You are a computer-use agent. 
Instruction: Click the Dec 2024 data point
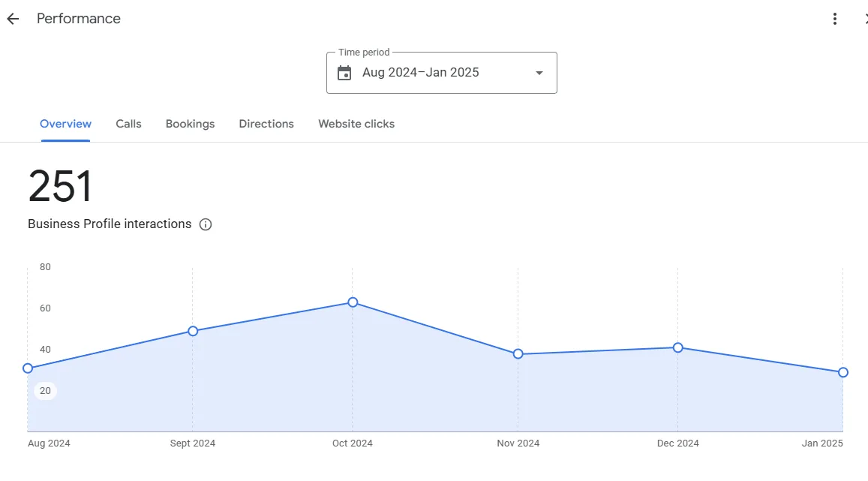coord(677,347)
